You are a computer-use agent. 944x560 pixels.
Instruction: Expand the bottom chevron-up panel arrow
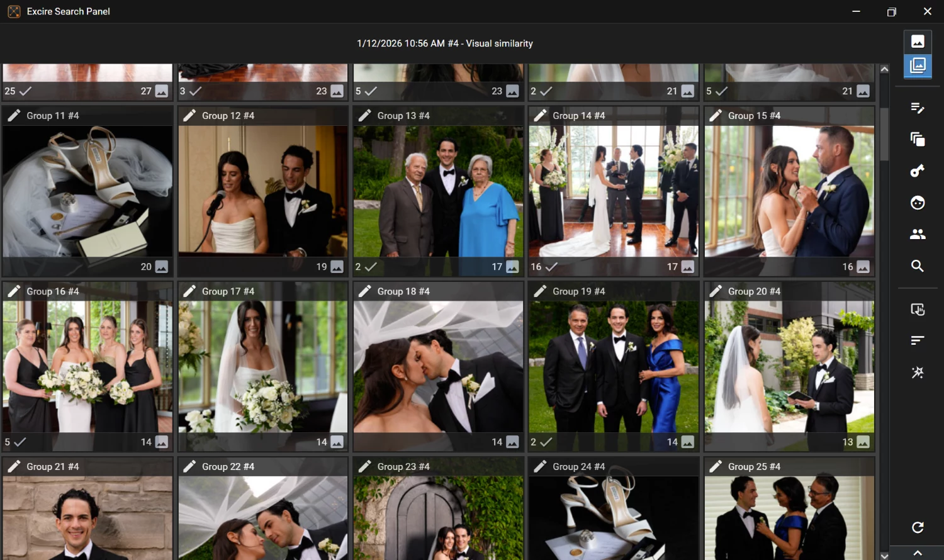pyautogui.click(x=918, y=552)
